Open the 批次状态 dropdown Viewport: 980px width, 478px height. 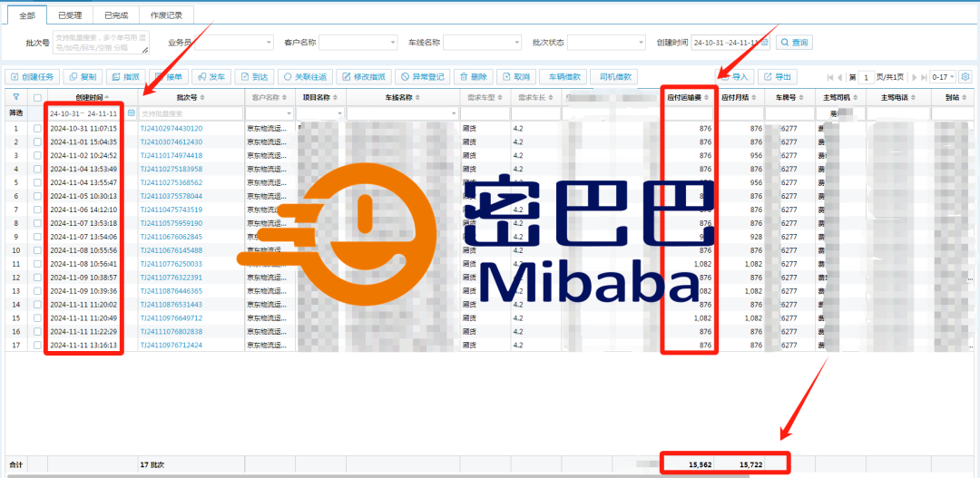point(606,43)
